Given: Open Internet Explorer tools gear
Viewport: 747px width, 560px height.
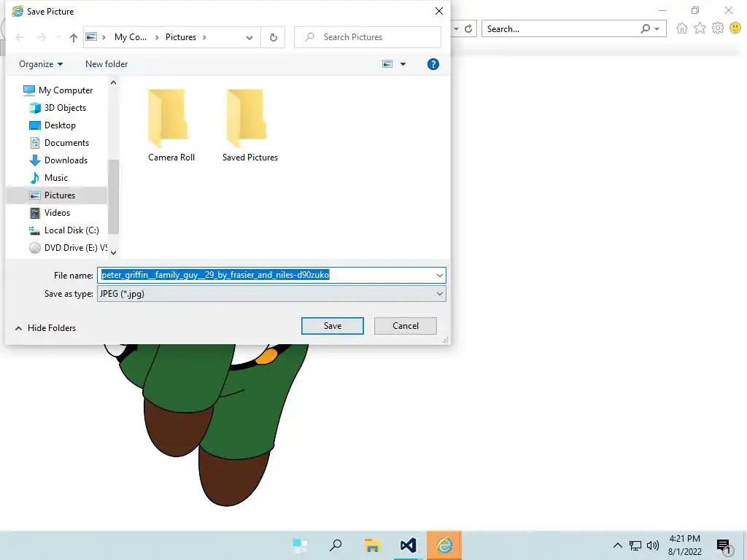Looking at the screenshot, I should tap(718, 28).
